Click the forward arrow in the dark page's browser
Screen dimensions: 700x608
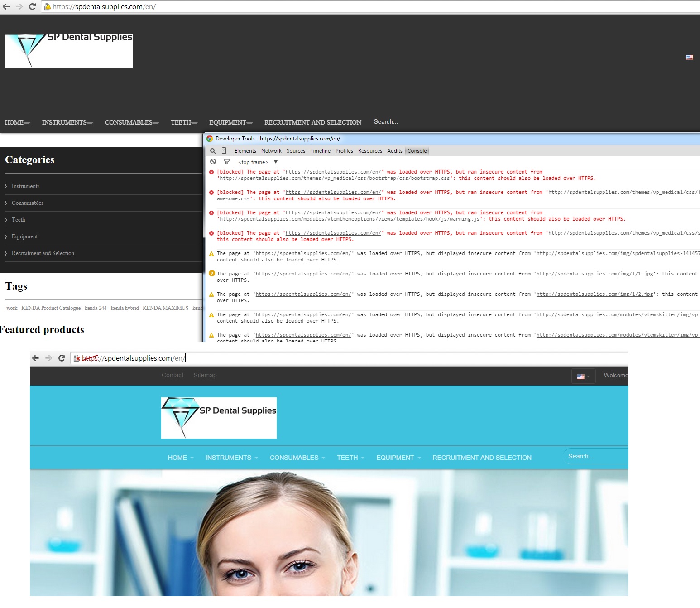19,7
